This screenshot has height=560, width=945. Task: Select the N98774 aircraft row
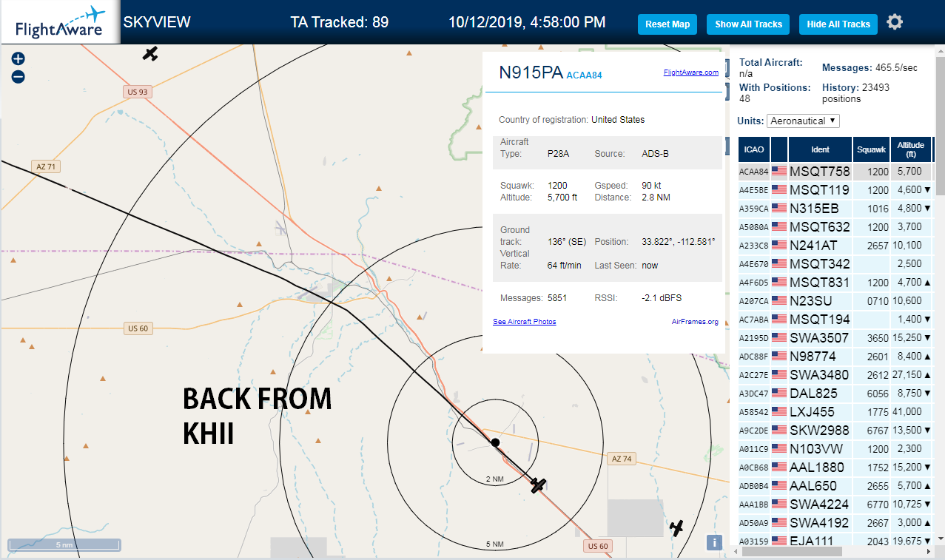(x=835, y=356)
